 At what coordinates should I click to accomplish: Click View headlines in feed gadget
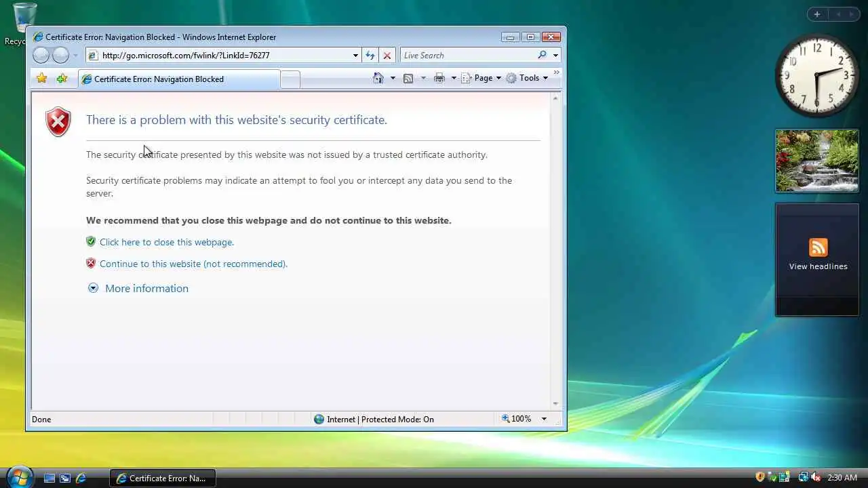818,266
